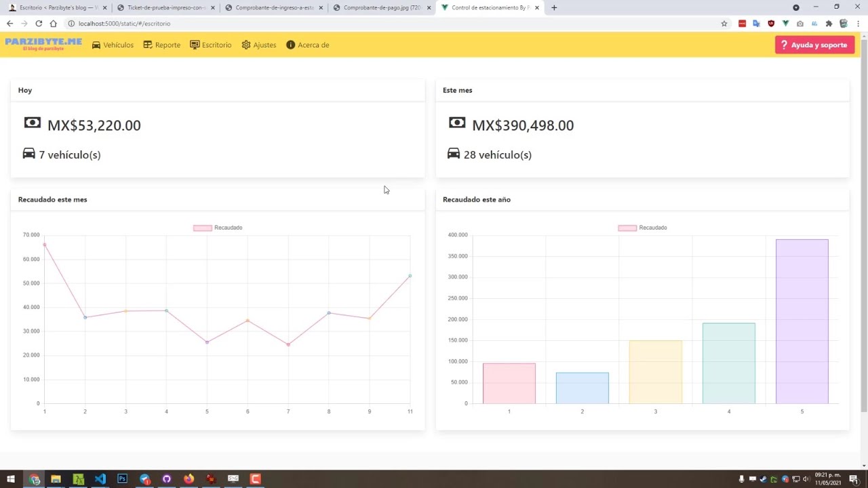The height and width of the screenshot is (488, 868).
Task: Open Visual Studio Code from the taskbar
Action: click(100, 479)
